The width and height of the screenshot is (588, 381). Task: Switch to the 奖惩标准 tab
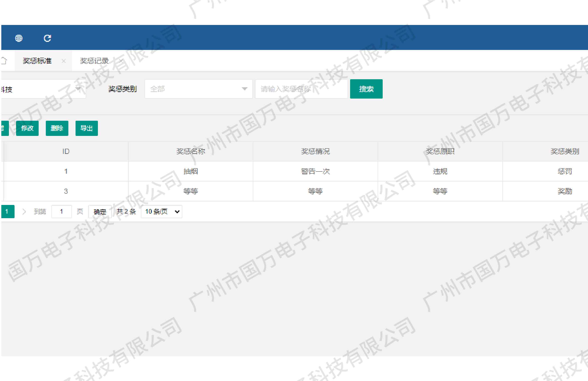pyautogui.click(x=37, y=61)
